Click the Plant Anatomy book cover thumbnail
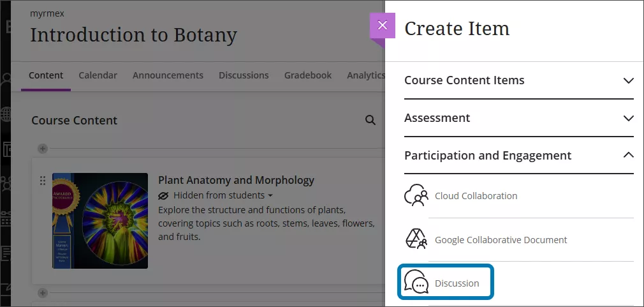The height and width of the screenshot is (307, 644). [100, 220]
